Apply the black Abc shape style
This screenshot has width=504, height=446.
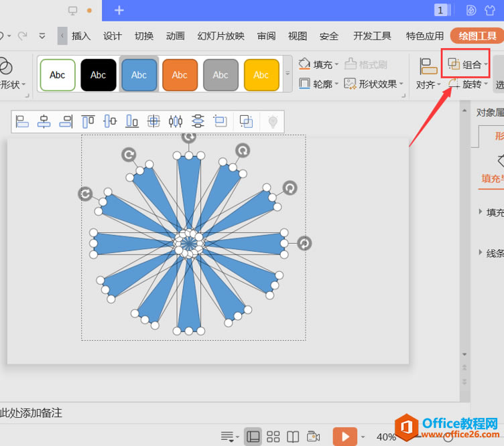click(99, 75)
